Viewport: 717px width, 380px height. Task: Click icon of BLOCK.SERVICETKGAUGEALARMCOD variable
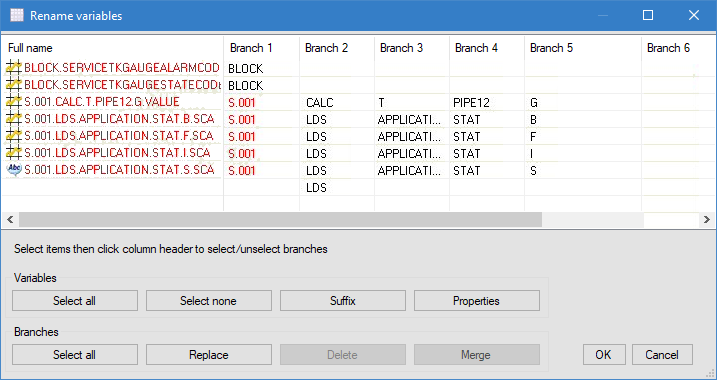(14, 68)
